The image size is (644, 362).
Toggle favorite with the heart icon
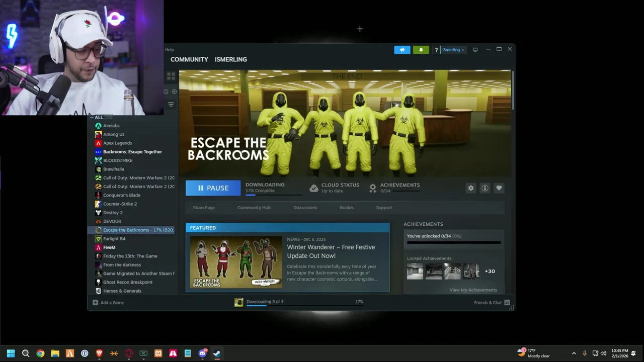(x=499, y=188)
